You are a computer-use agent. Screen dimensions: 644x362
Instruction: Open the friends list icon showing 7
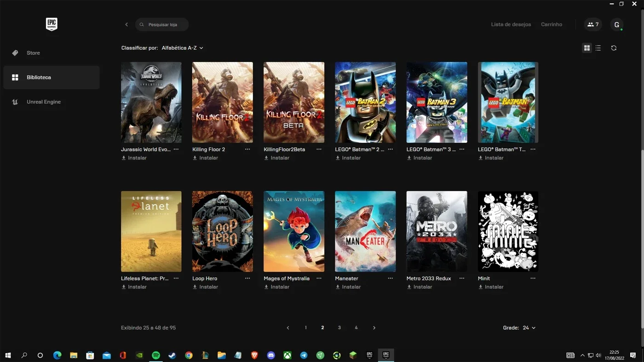593,24
